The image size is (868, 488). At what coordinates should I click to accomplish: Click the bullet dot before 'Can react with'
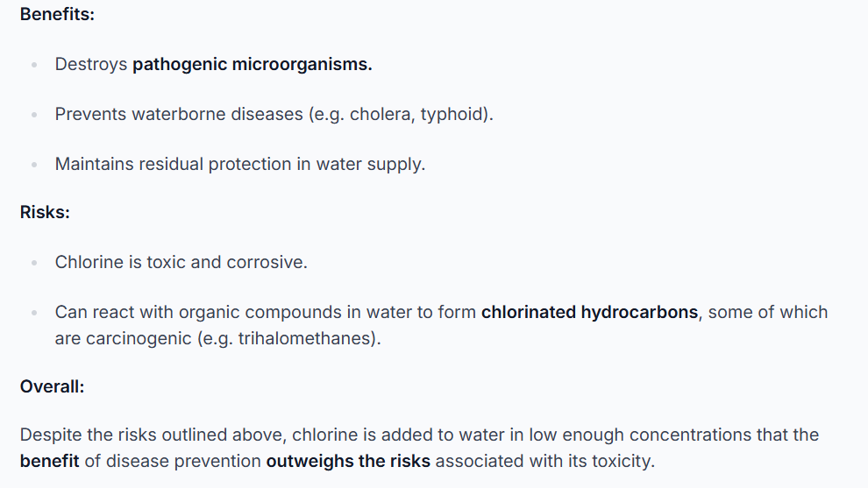[34, 313]
